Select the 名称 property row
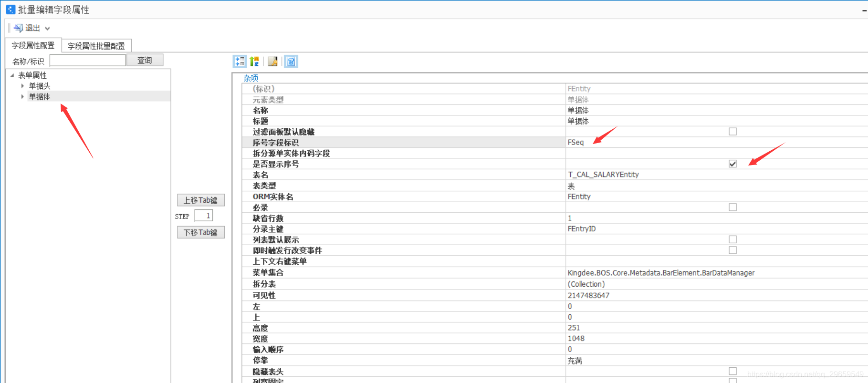 click(x=555, y=110)
